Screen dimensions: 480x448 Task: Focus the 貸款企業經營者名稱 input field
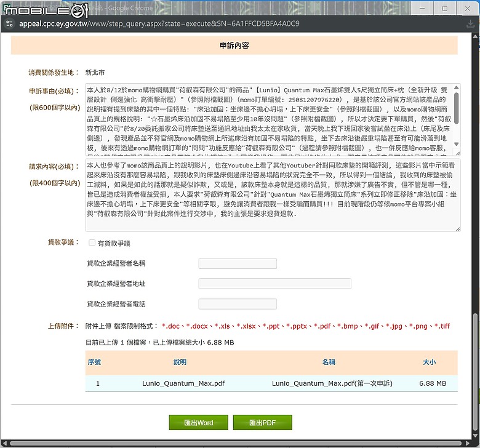tap(238, 263)
